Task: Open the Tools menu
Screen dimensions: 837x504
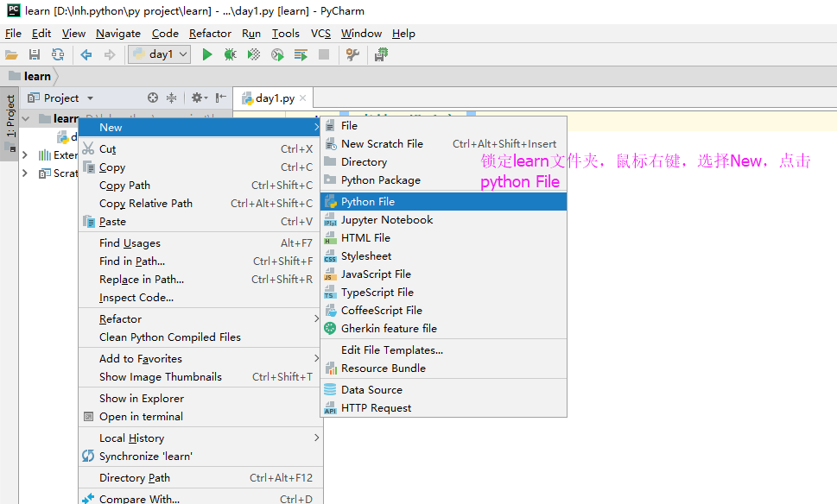Action: 286,34
